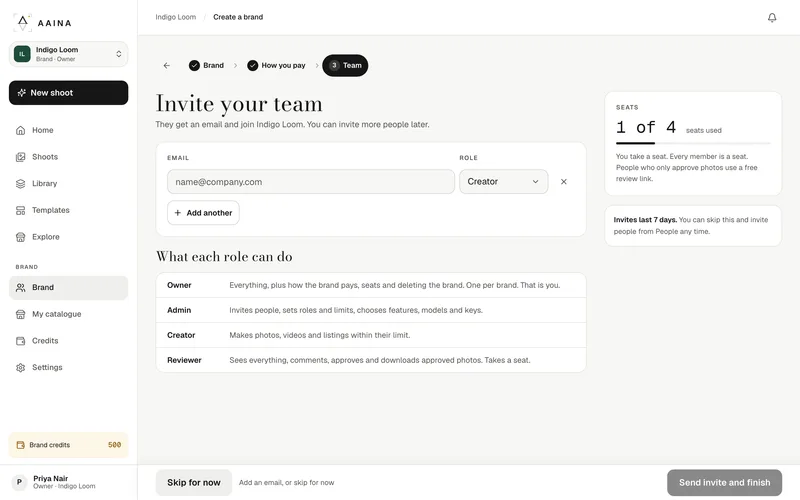This screenshot has width=800, height=500.
Task: Open the Home menu item
Action: 68,130
